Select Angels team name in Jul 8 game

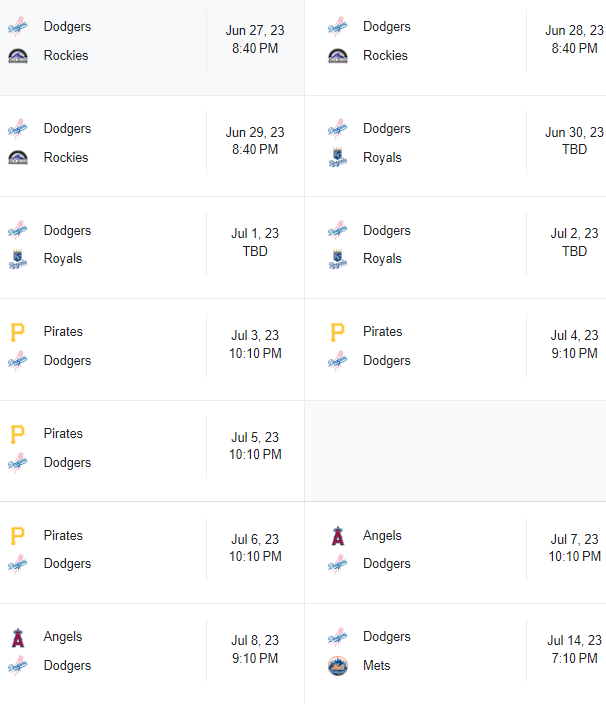point(63,637)
